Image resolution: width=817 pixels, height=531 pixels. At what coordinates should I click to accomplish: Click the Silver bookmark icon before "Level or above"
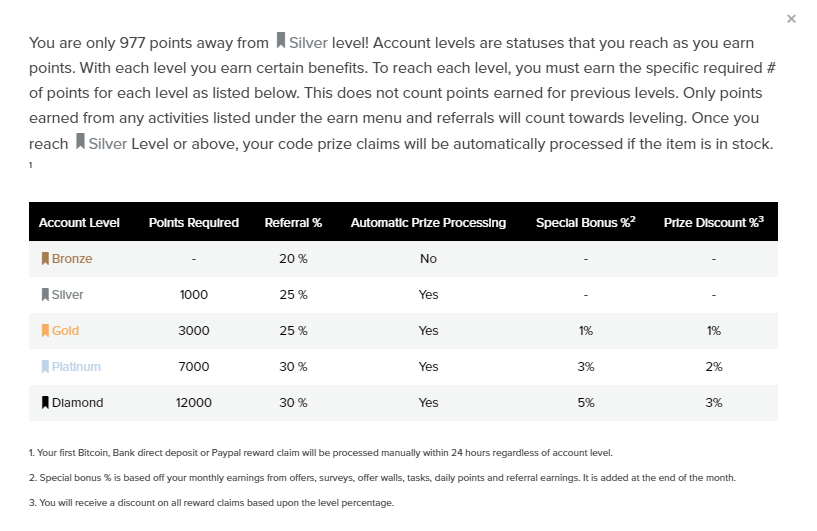coord(80,143)
